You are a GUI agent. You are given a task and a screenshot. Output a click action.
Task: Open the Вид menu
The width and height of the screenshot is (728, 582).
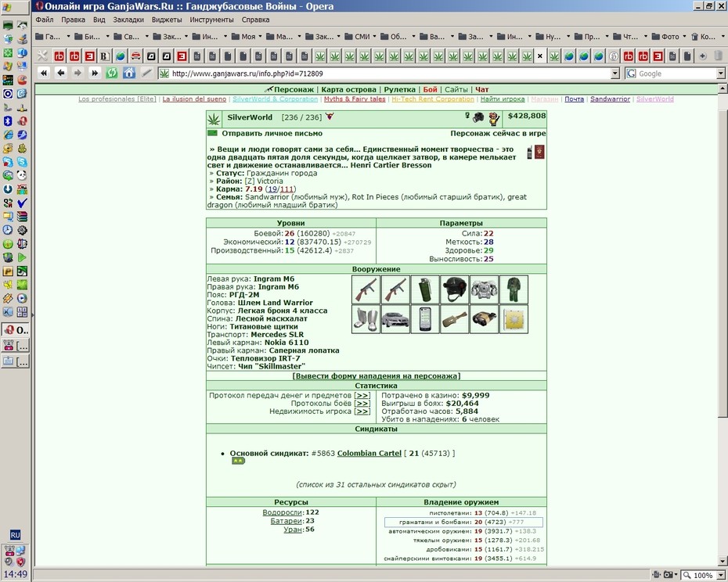99,20
